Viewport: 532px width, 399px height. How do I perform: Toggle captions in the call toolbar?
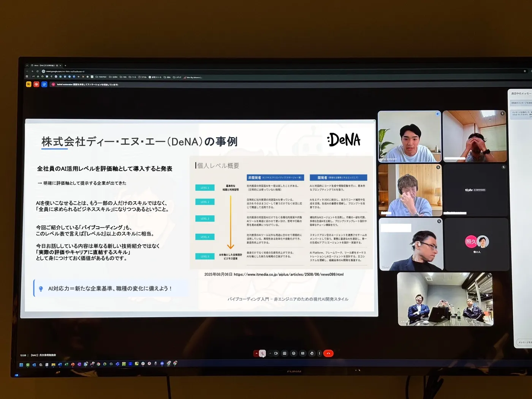coord(303,353)
